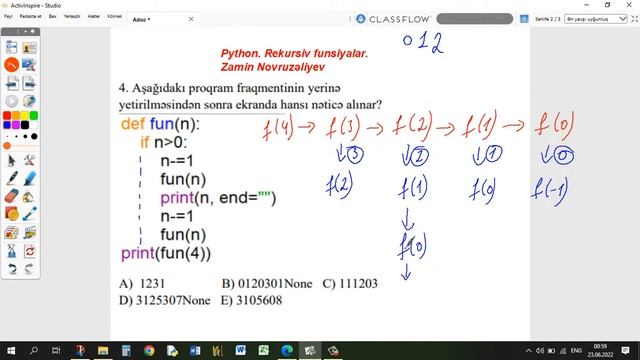Open the Yerləşdir menu
This screenshot has width=640, height=360.
72,16
